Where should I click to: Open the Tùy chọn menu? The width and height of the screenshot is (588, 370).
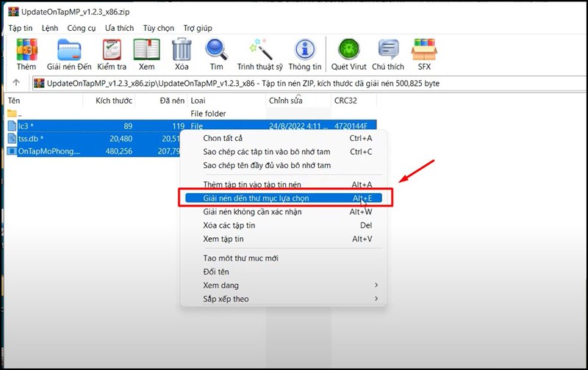point(158,28)
